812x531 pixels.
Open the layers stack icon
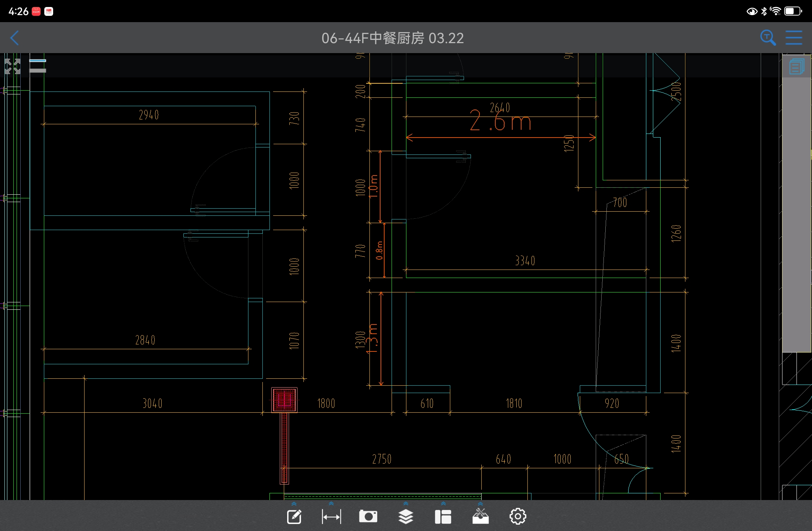pos(406,517)
